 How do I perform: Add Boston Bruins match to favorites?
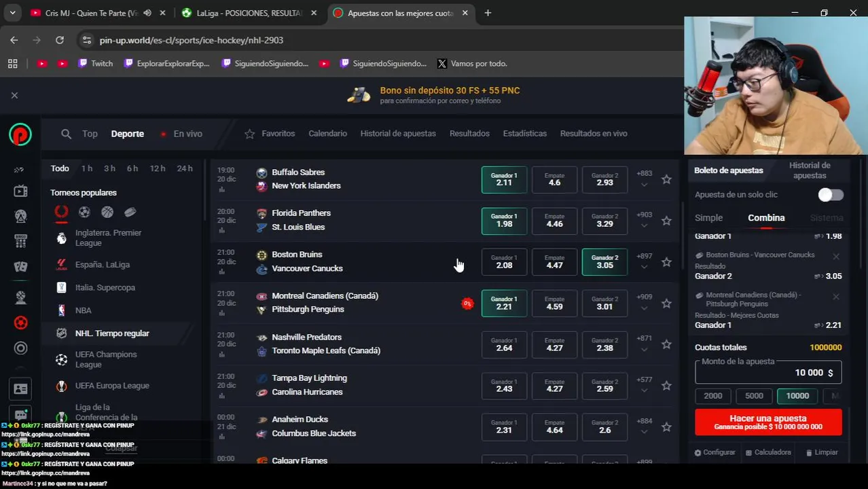point(666,262)
